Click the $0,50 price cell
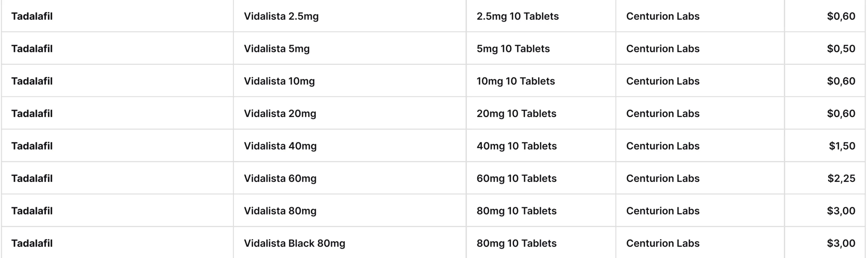 point(841,49)
